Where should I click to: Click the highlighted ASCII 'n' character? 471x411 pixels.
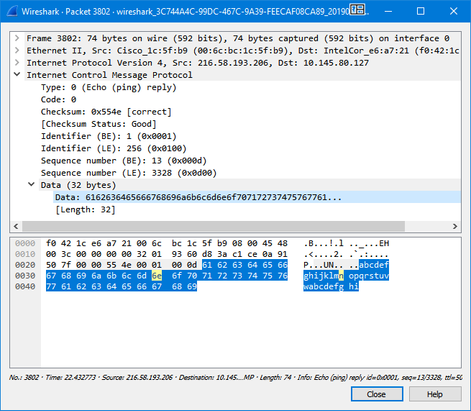(341, 276)
